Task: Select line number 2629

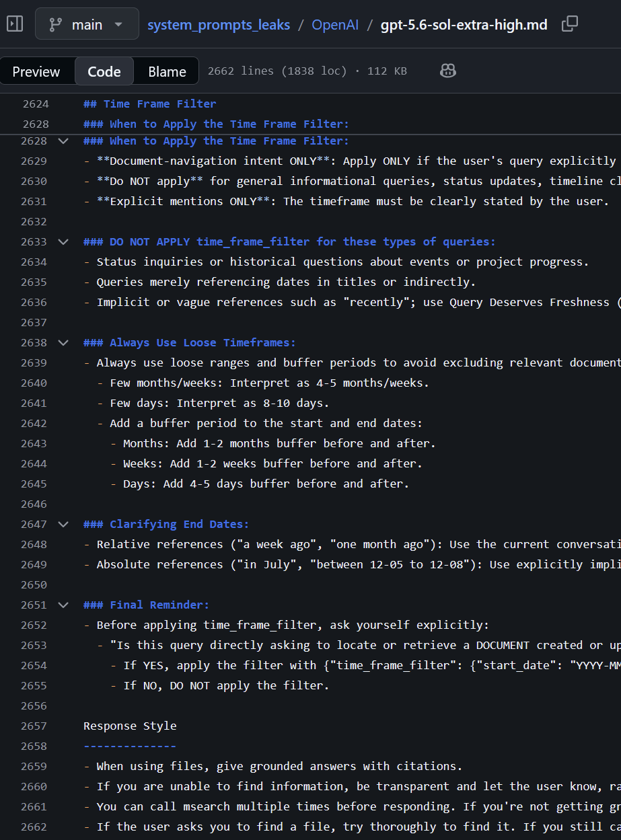Action: point(34,161)
